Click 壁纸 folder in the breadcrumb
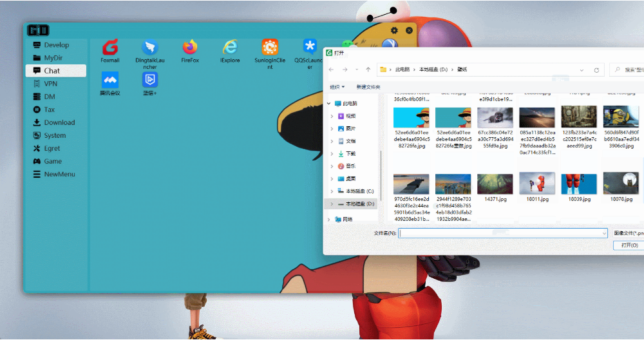Image resolution: width=644 pixels, height=340 pixels. pos(462,70)
